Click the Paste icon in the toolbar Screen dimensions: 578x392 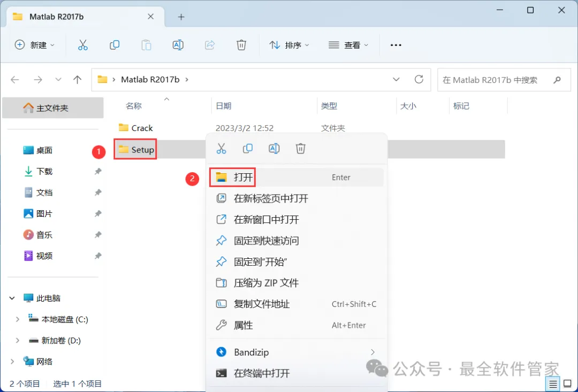(x=146, y=45)
